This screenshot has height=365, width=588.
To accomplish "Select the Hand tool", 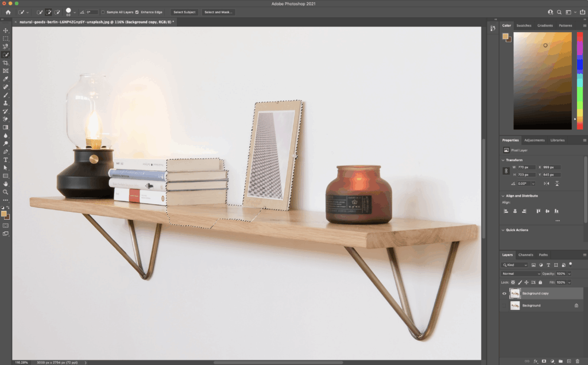I will click(x=6, y=184).
